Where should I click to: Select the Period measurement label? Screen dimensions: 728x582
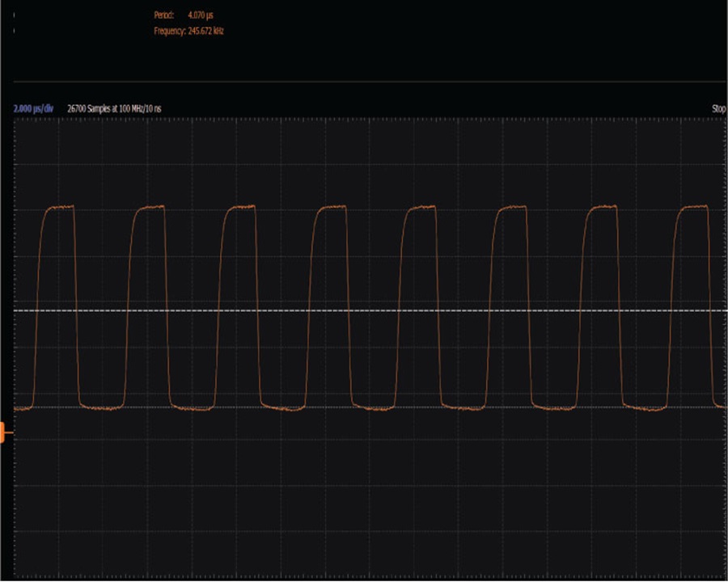pyautogui.click(x=164, y=15)
